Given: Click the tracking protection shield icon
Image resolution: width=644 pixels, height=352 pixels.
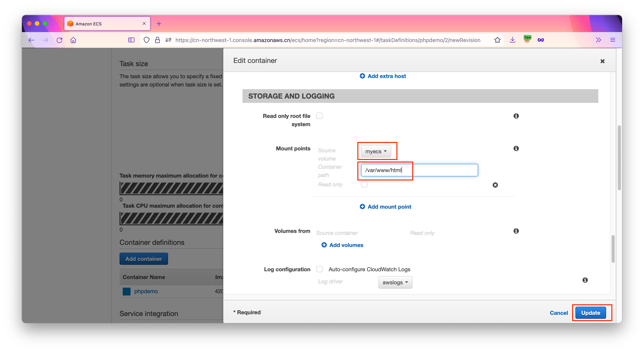Looking at the screenshot, I should pos(147,40).
